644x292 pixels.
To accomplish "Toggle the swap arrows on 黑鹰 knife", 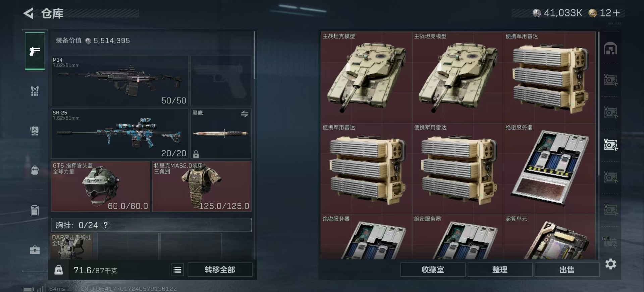I will tap(245, 114).
